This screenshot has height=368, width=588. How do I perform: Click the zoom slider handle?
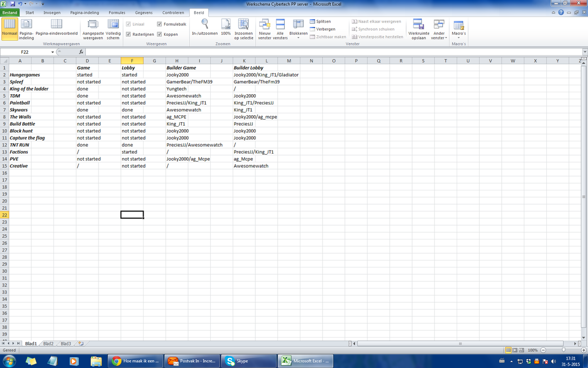coord(563,350)
